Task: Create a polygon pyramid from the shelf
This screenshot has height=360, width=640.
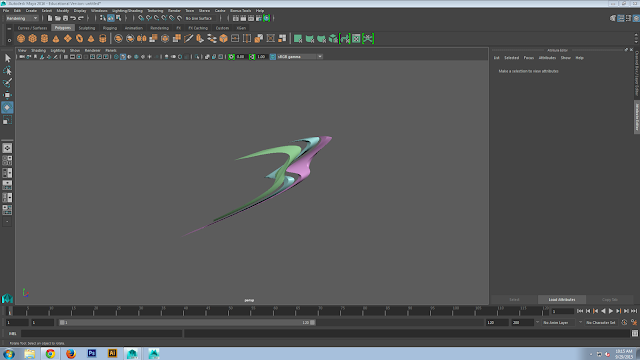Action: [x=91, y=38]
